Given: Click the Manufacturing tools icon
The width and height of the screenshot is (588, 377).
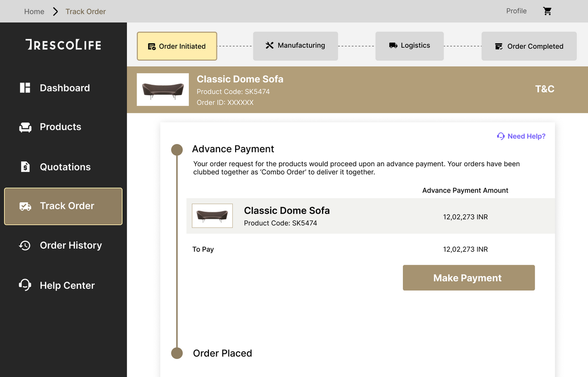Looking at the screenshot, I should (x=269, y=46).
